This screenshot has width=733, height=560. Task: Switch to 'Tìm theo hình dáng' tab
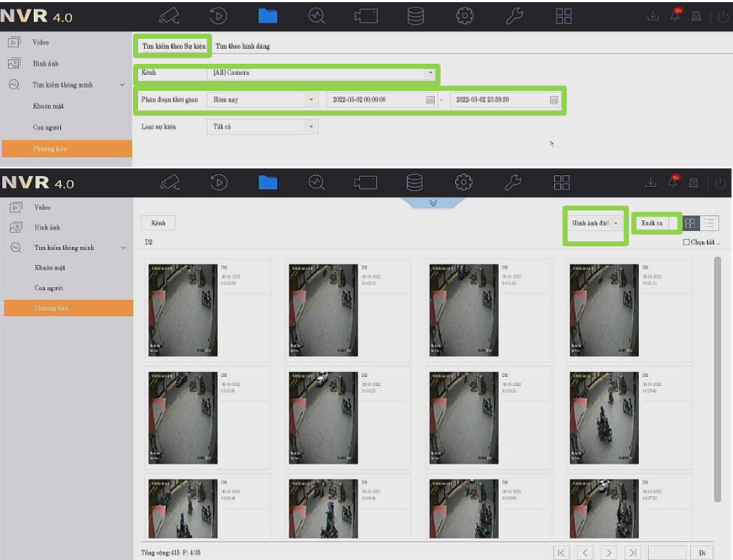click(x=243, y=46)
